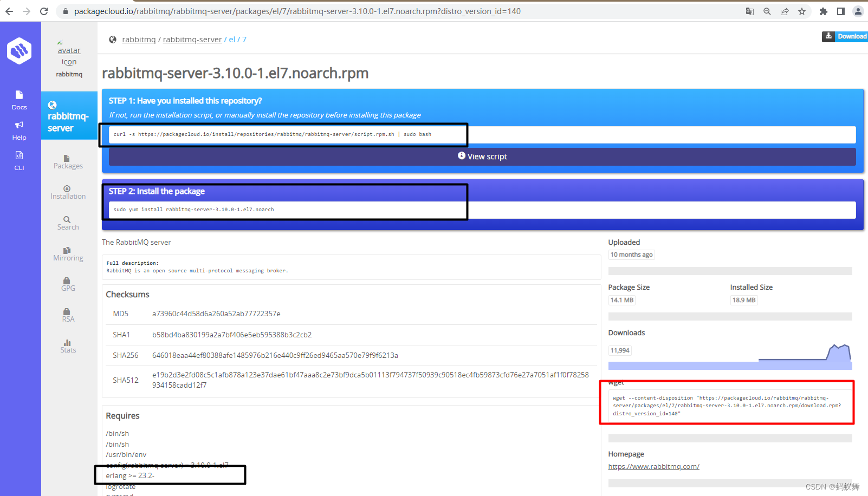Screen dimensions: 868x496
Task: Click the downloads graph chart
Action: click(730, 356)
